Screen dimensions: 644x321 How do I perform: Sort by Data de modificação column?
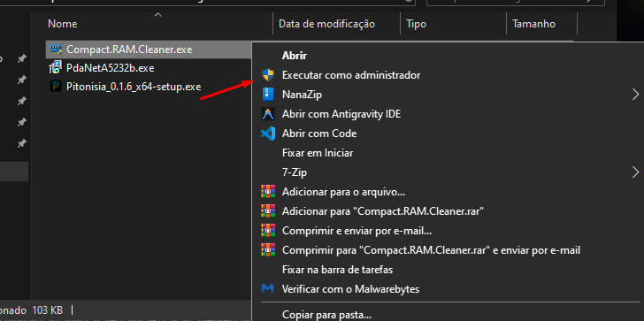(327, 24)
